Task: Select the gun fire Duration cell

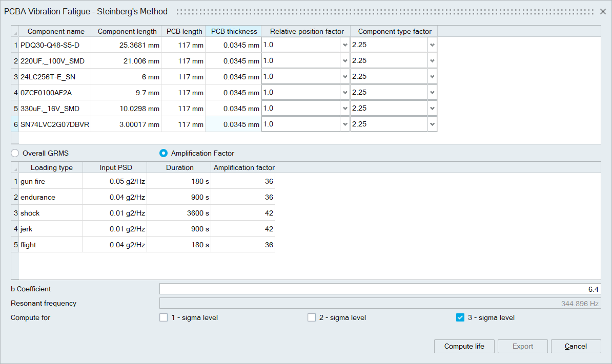Action: 179,181
